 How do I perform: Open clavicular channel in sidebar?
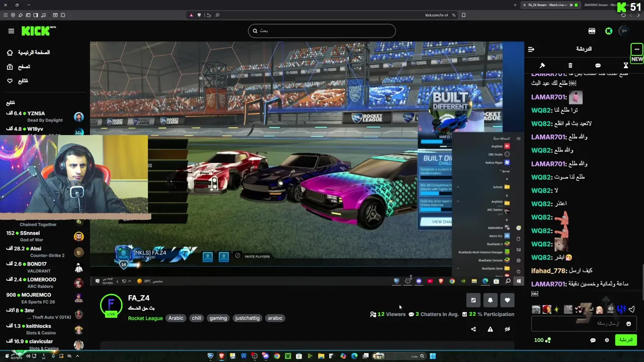pos(45,345)
